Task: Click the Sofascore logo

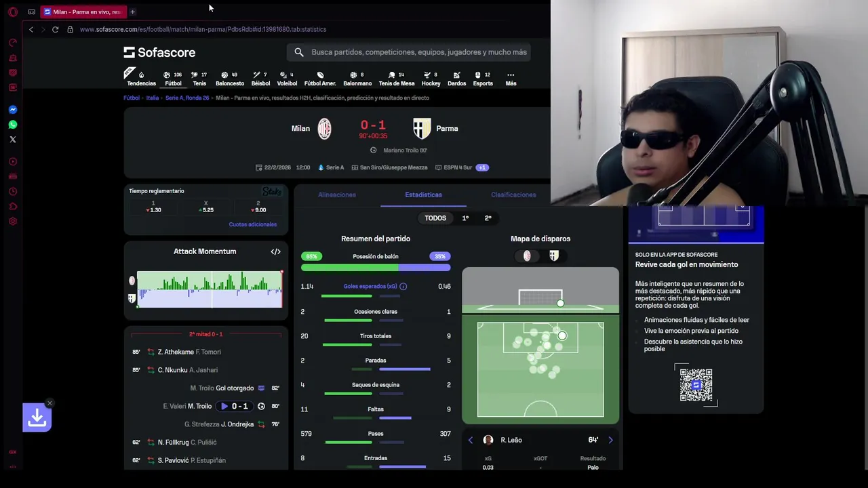Action: (x=159, y=52)
